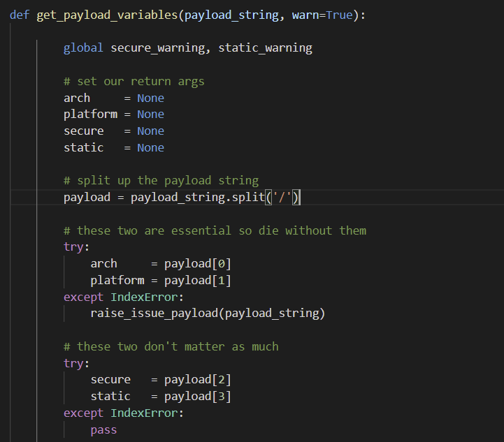Click arch in the "arch = None" line

coord(77,98)
